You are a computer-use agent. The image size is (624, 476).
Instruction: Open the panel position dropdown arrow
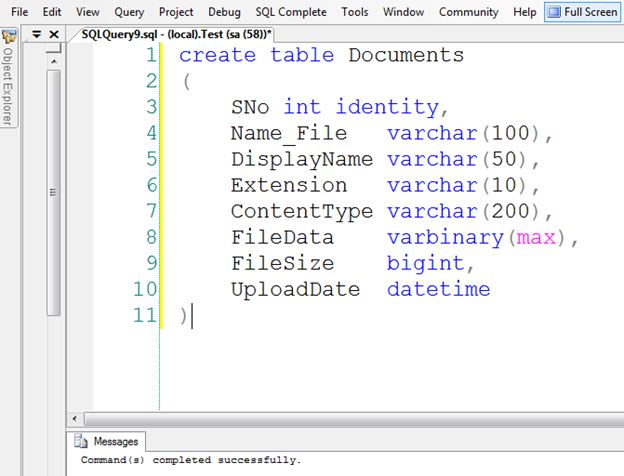click(37, 35)
